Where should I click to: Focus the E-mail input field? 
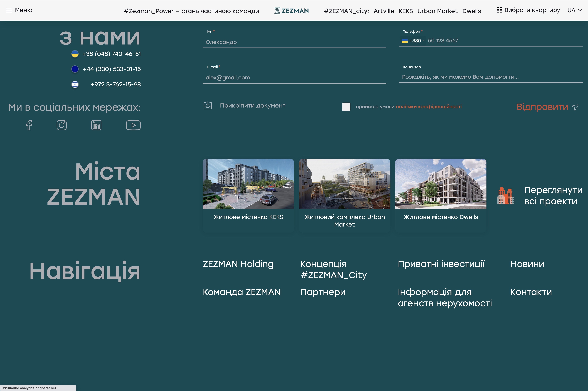point(294,78)
